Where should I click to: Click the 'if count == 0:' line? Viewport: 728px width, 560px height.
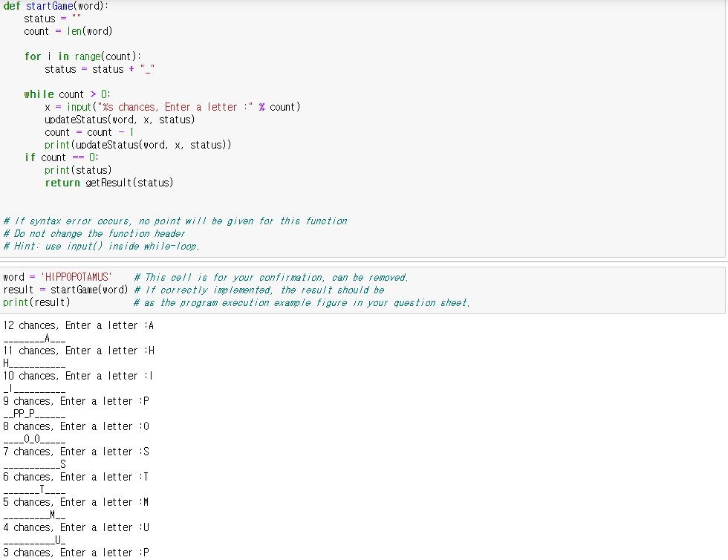[x=61, y=157]
